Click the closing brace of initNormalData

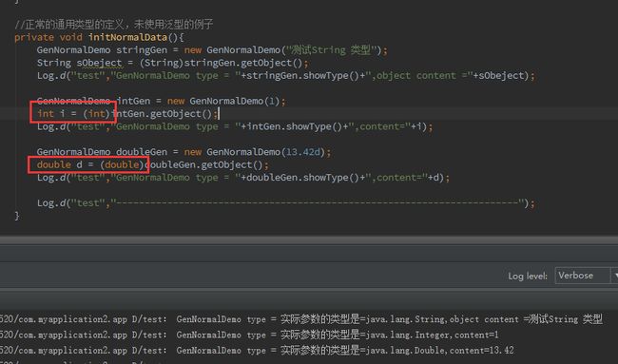pos(17,216)
